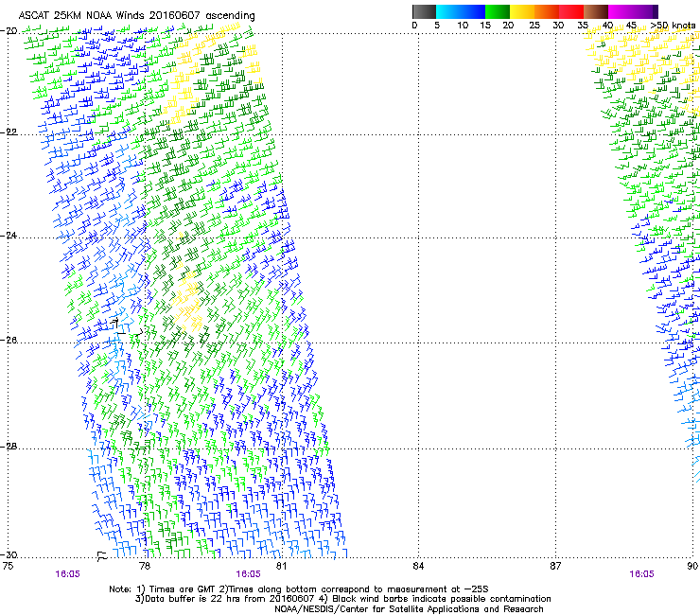
Task: Select the '78' longitude axis label
Action: point(145,566)
